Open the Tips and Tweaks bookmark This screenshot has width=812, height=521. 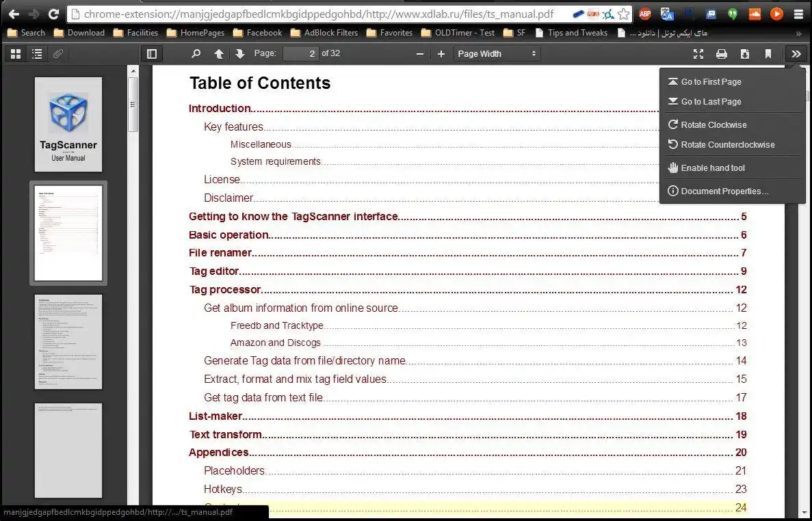(x=571, y=33)
